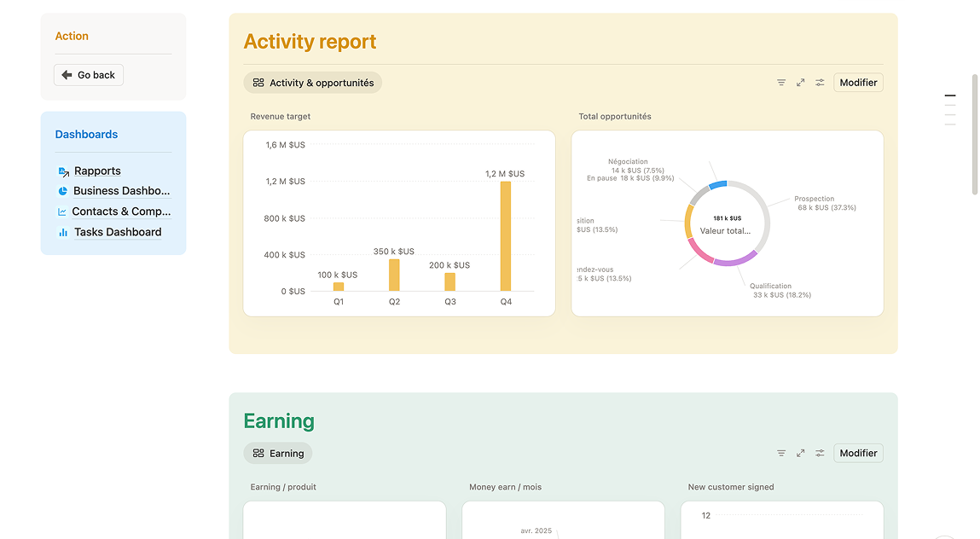Click the '181 k $US' donut center value
The width and height of the screenshot is (980, 539).
[x=728, y=218]
